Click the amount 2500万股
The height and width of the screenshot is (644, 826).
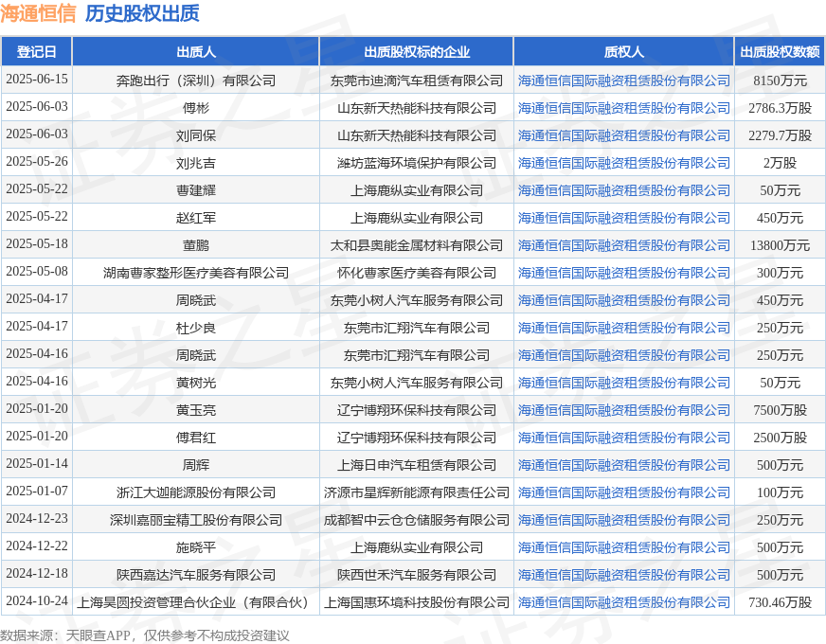tap(780, 438)
